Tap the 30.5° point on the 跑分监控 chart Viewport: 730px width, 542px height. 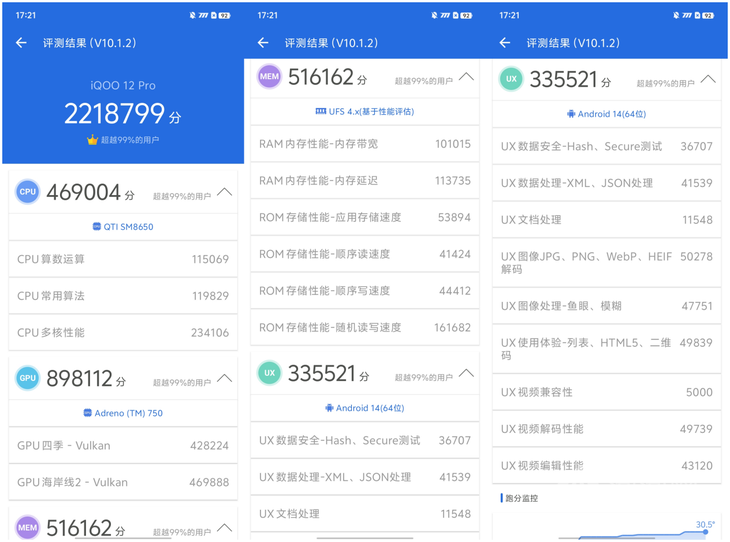[x=705, y=532]
